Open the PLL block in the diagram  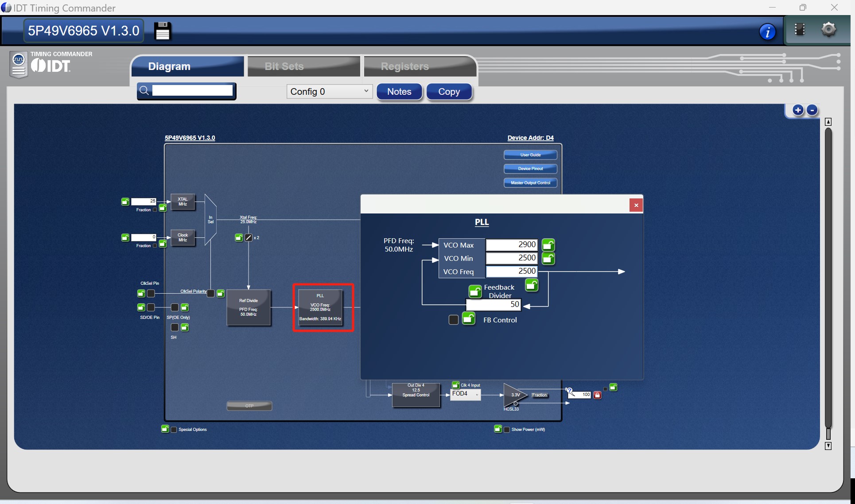[x=320, y=307]
